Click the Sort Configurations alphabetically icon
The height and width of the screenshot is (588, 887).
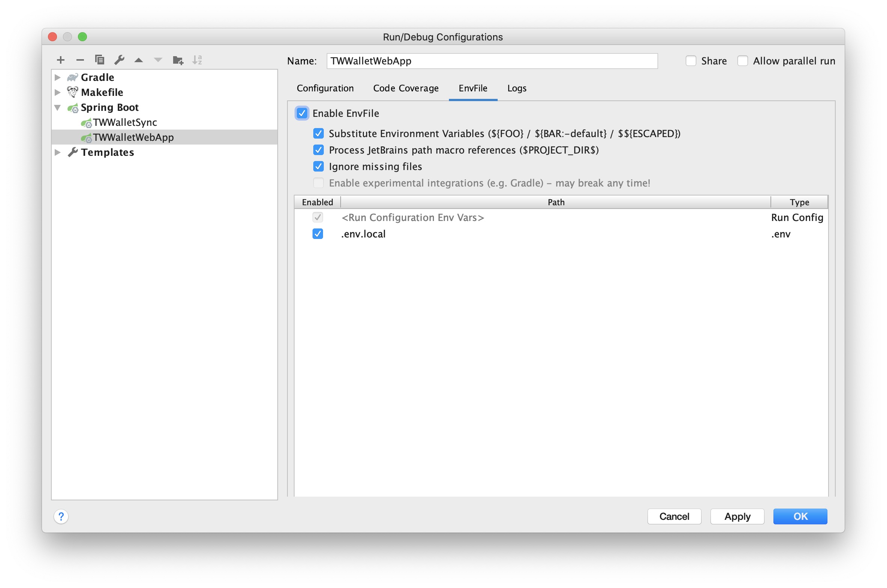197,60
